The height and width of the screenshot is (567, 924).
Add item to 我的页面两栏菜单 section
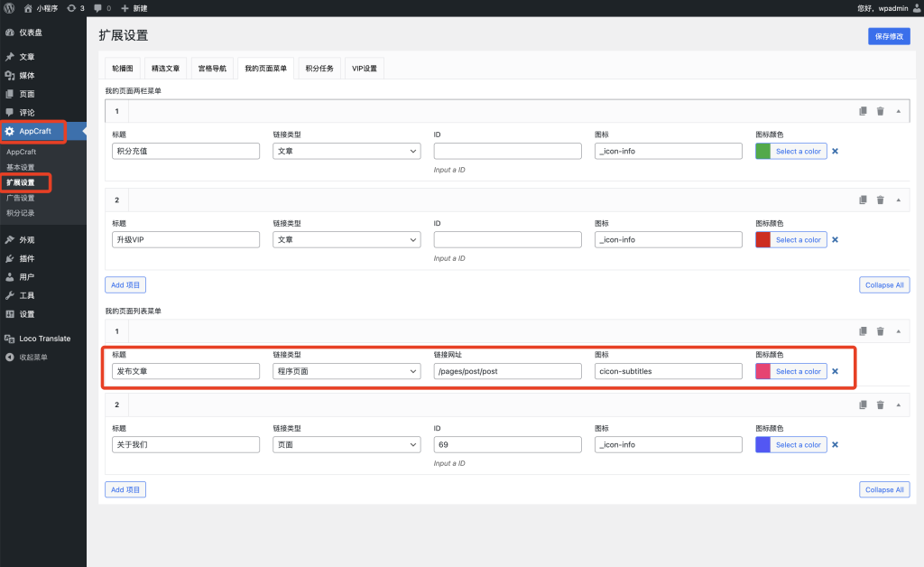125,285
